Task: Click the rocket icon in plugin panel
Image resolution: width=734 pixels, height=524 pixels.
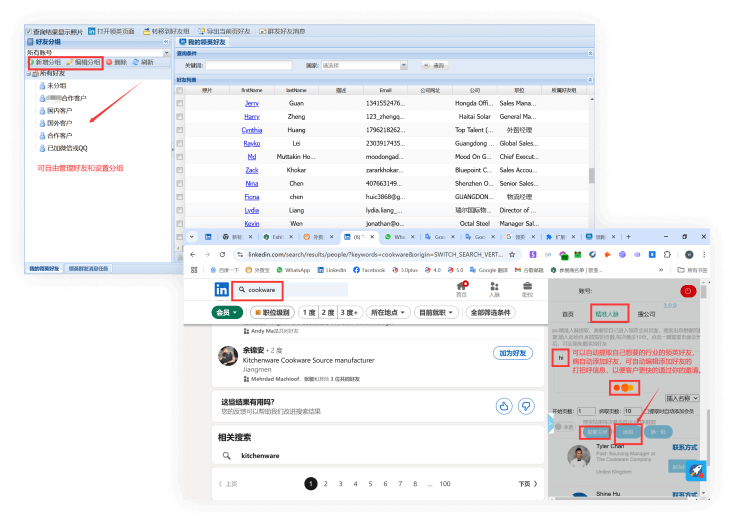Action: click(696, 471)
